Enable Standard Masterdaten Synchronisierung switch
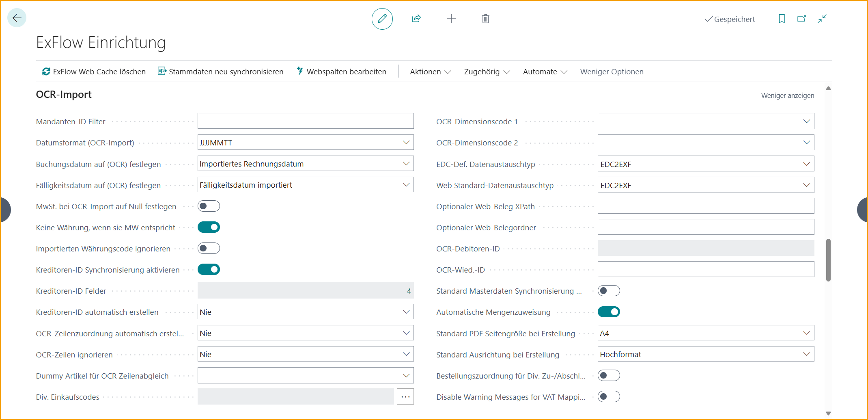Viewport: 868px width, 420px height. pos(609,291)
